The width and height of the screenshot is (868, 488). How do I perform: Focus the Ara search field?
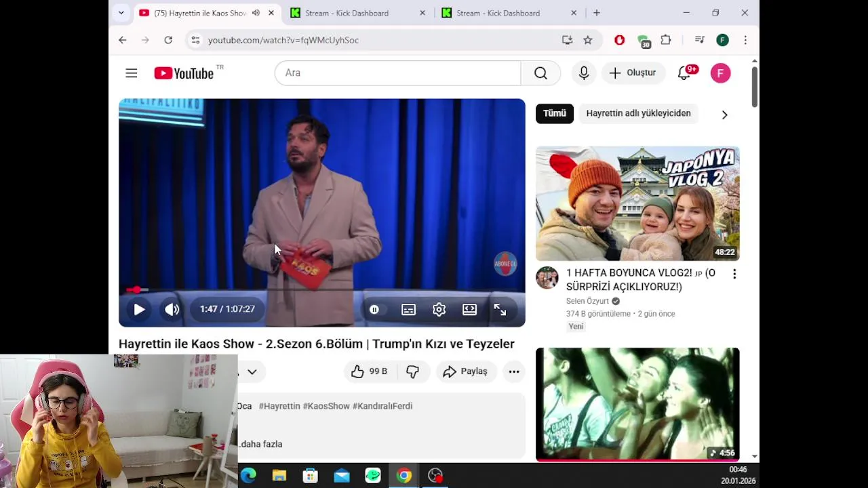coord(397,73)
